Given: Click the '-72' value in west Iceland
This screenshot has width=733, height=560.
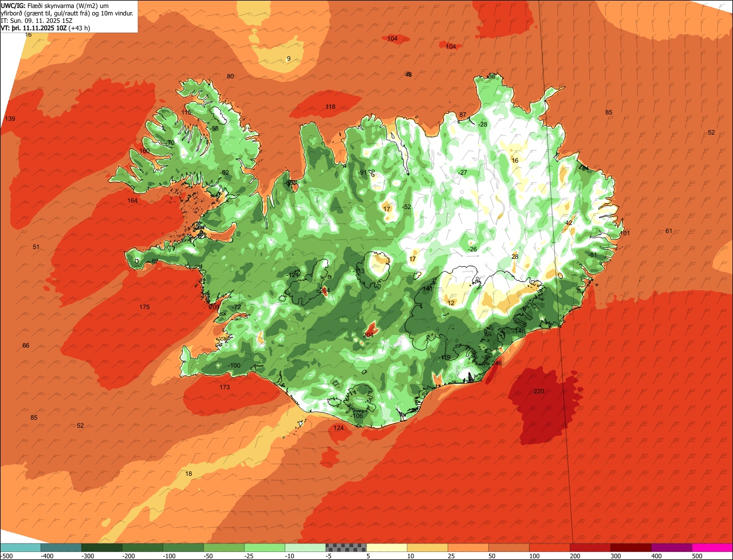Looking at the screenshot, I should click(236, 307).
